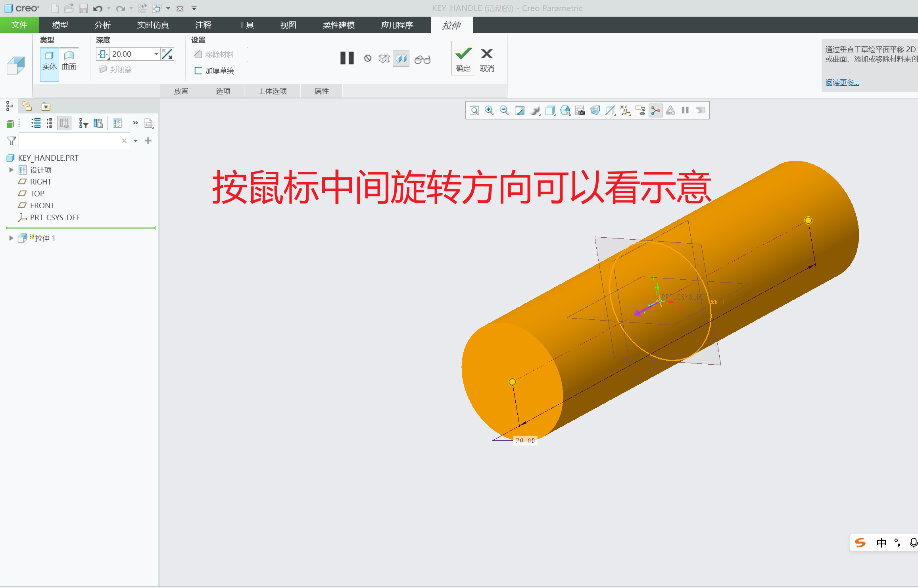Open the 放置 panel
The image size is (918, 588).
click(181, 90)
